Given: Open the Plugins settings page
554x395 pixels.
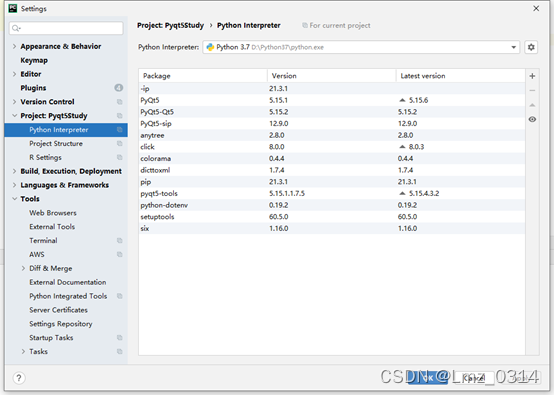Looking at the screenshot, I should pyautogui.click(x=33, y=88).
